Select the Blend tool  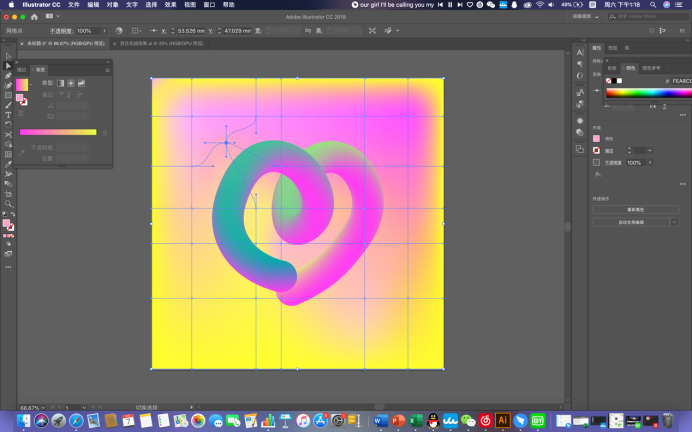coord(8,184)
